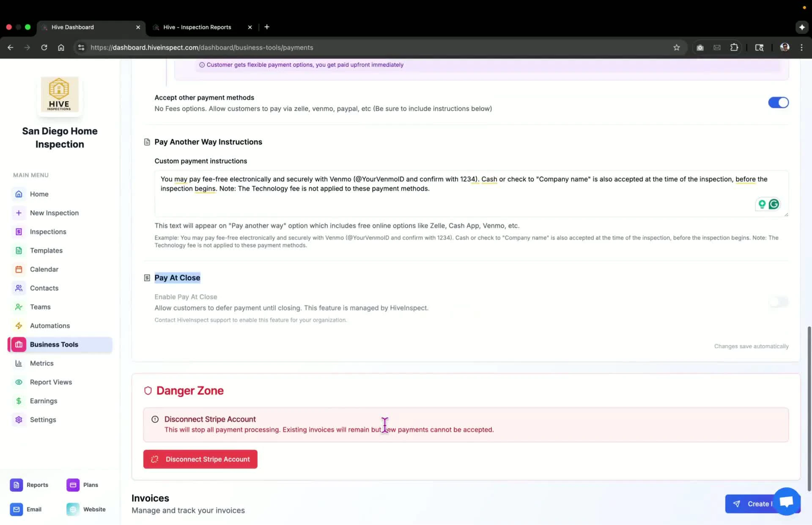The width and height of the screenshot is (812, 525).
Task: Switch to Hive - Inspection Reports tab
Action: [x=198, y=27]
